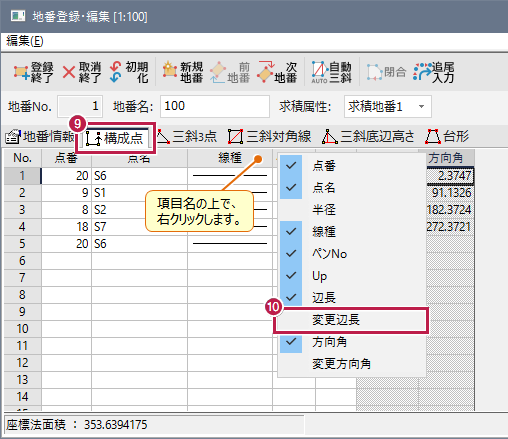Click point number 18 cell
The image size is (508, 439).
(67, 227)
